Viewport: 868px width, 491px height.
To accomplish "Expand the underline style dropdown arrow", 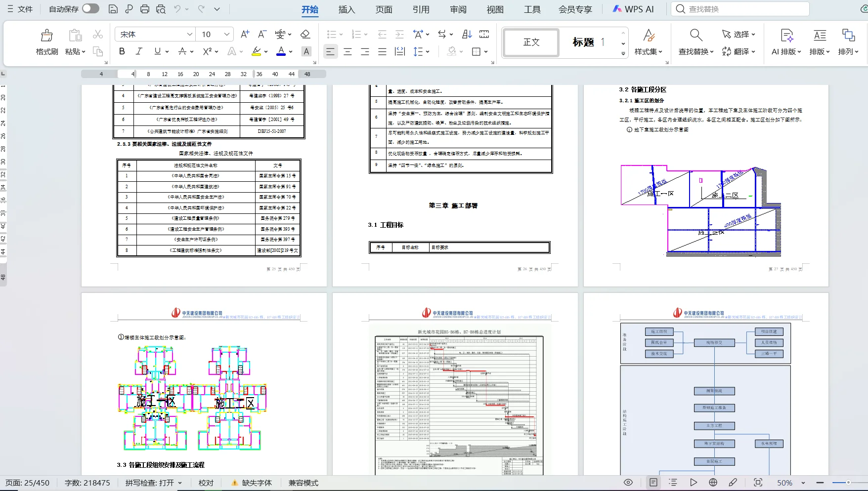I will pos(167,51).
